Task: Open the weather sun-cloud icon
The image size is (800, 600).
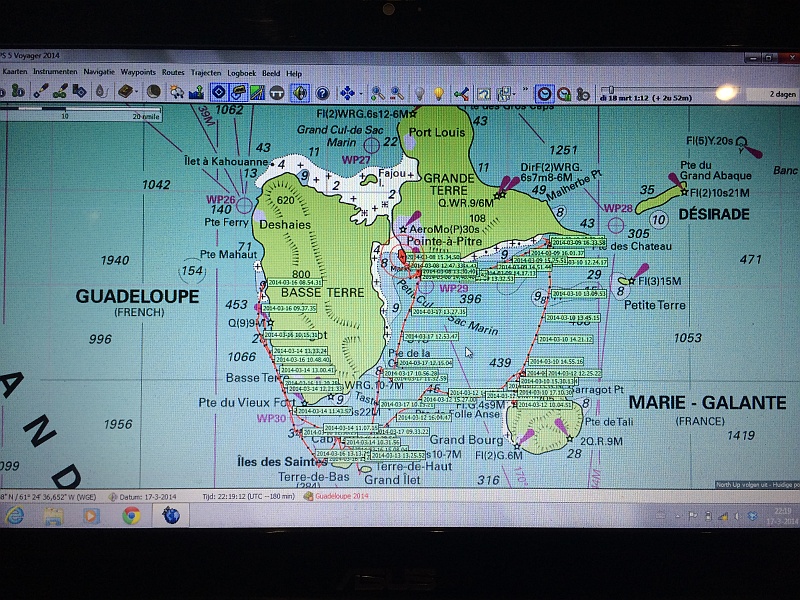Action: 177,92
